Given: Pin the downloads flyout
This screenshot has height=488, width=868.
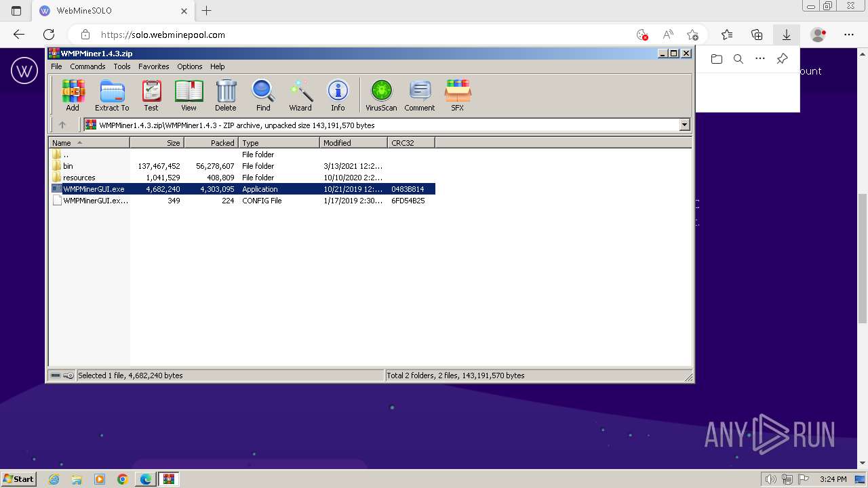Looking at the screenshot, I should point(782,59).
